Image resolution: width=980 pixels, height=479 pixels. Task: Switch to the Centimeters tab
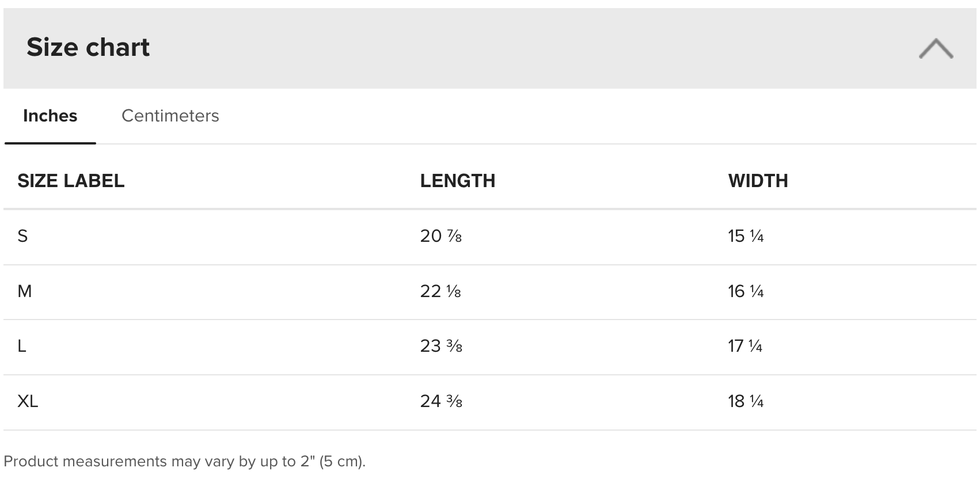pyautogui.click(x=170, y=116)
